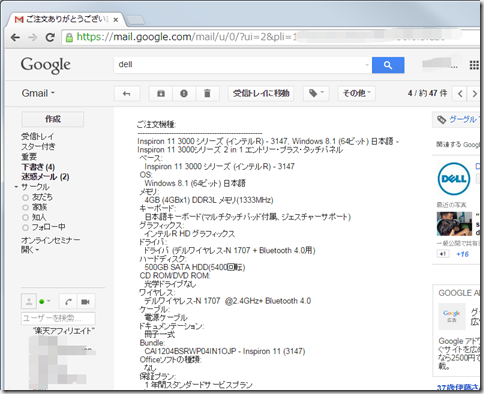Open chat status green dot dropdown
The image size is (484, 394).
[44, 302]
